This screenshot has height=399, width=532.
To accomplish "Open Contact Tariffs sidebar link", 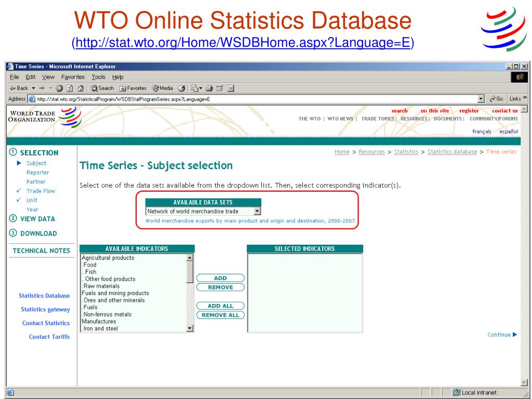I will (x=49, y=337).
